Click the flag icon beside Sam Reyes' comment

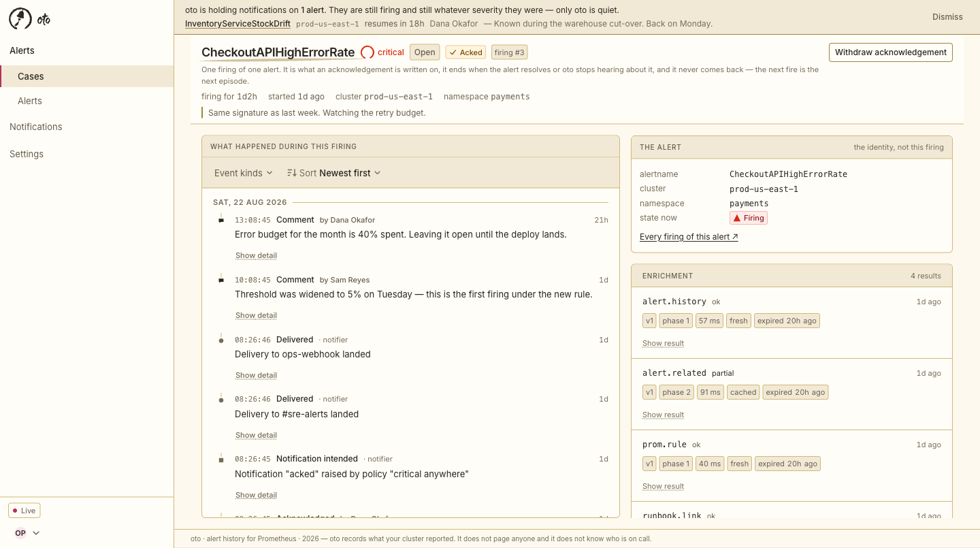pyautogui.click(x=221, y=280)
